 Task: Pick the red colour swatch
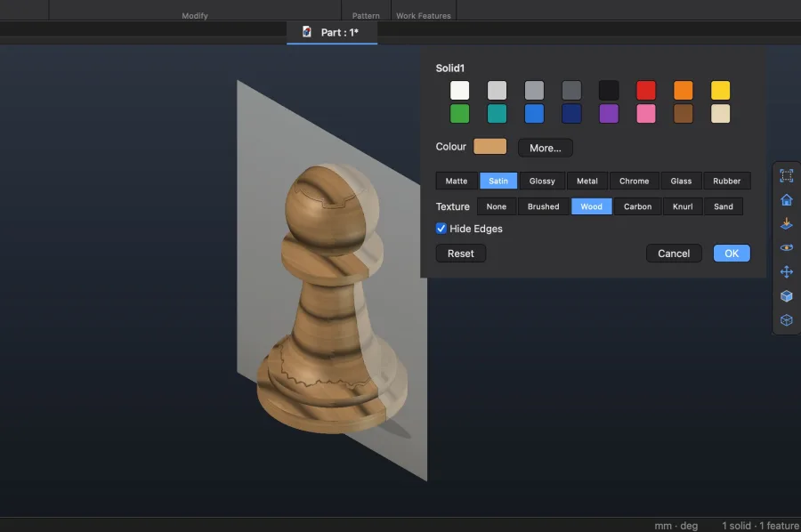coord(646,91)
